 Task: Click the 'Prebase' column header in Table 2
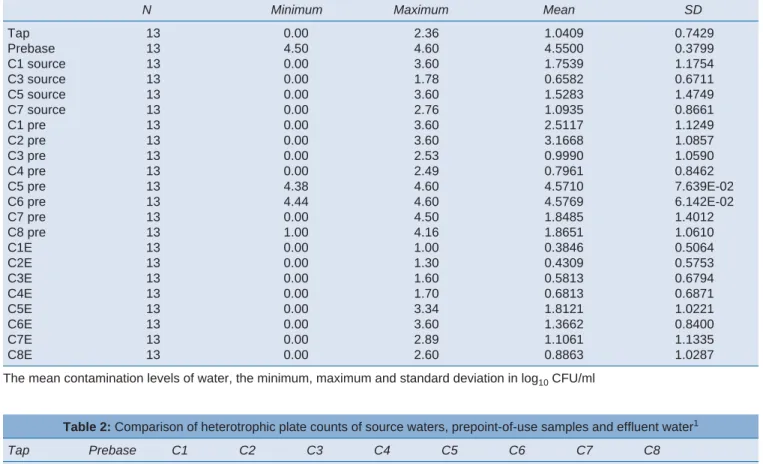pos(112,450)
